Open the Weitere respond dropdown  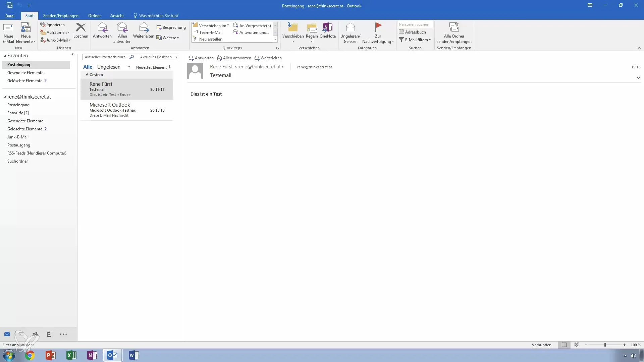(168, 38)
